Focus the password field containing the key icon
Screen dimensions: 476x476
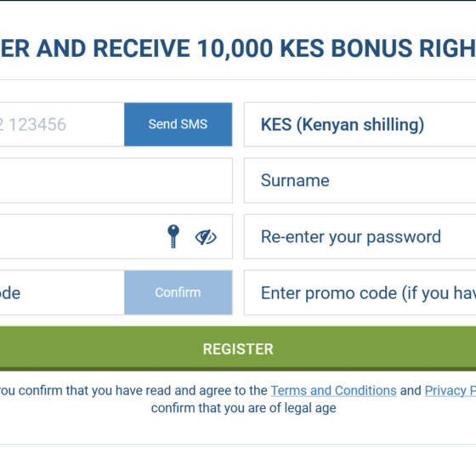point(116,237)
